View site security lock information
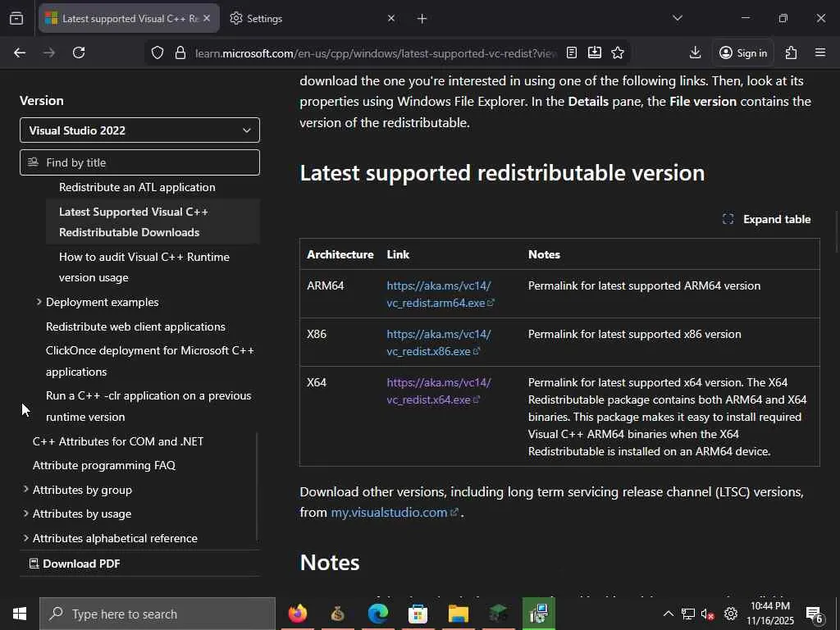 [180, 52]
